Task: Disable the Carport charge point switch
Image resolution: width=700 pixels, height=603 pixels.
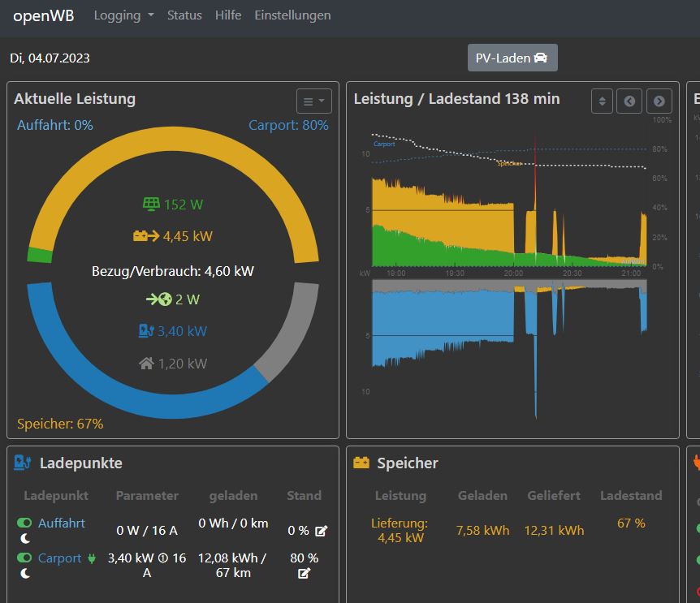Action: [24, 558]
